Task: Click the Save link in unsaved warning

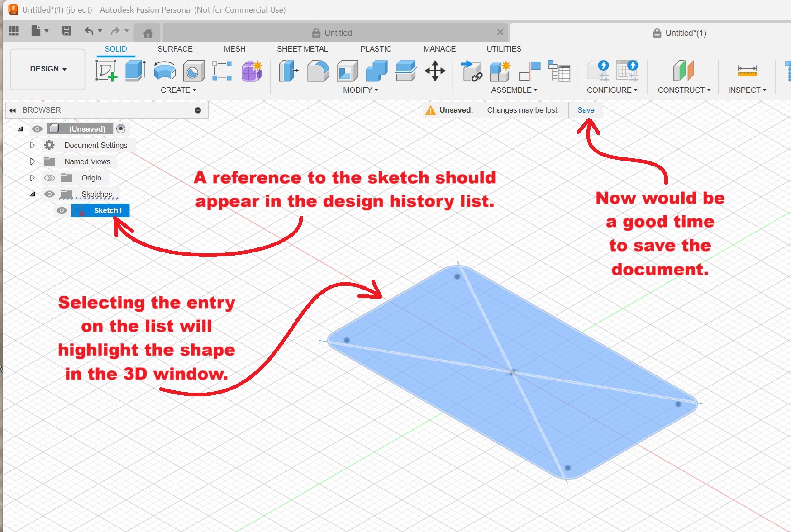Action: click(586, 110)
